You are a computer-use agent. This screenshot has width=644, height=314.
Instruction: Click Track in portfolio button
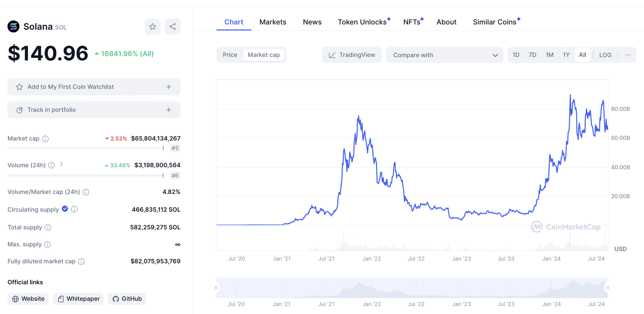pos(94,110)
